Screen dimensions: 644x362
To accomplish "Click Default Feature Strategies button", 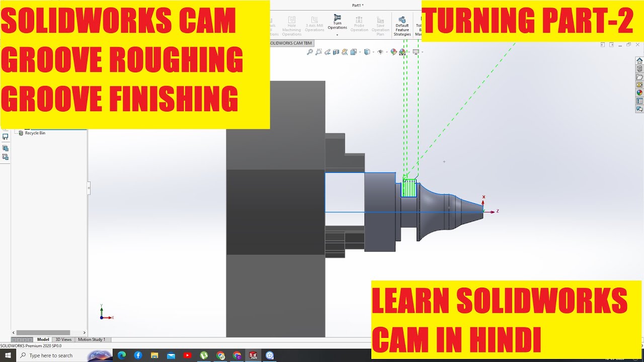I will [402, 26].
